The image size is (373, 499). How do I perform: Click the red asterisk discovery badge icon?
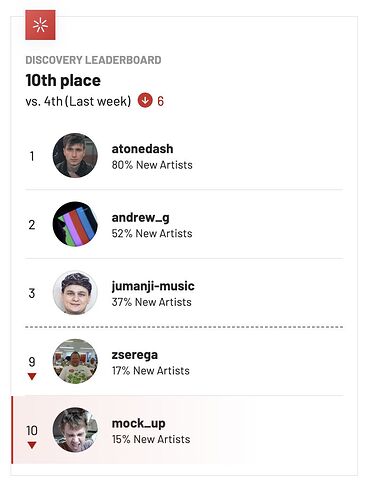pos(40,25)
